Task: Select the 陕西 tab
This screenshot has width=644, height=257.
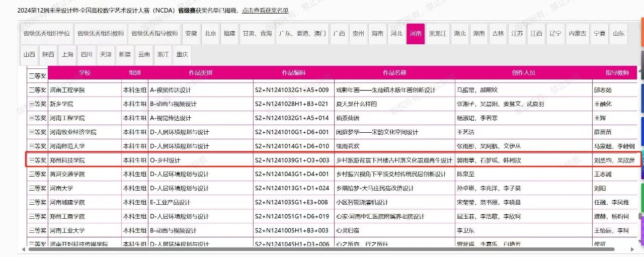Action: (x=49, y=55)
